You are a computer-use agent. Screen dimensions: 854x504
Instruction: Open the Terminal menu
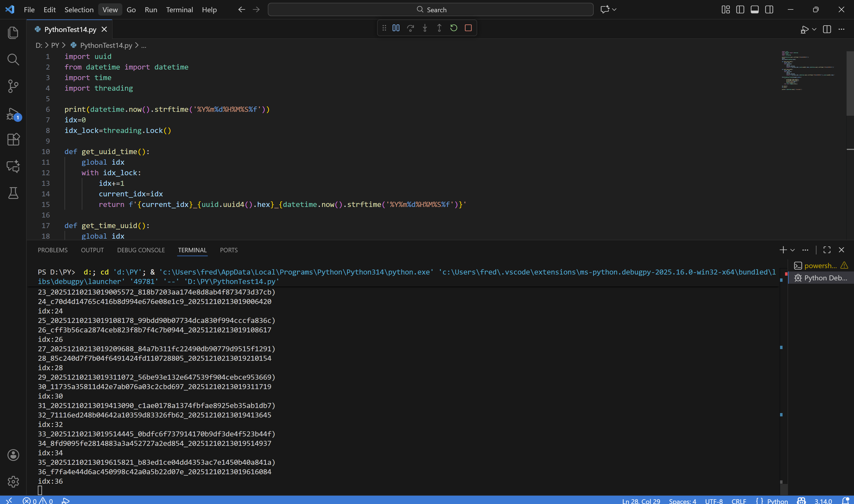tap(179, 9)
